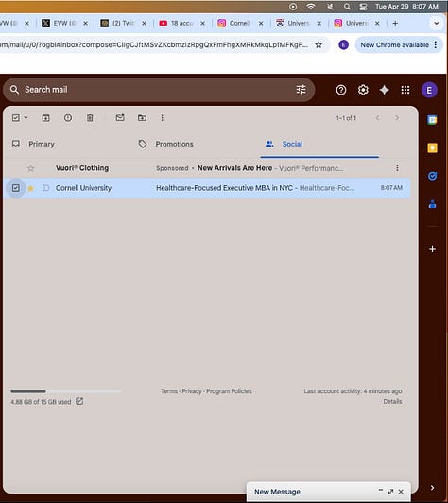Click the storage usage progress bar
This screenshot has height=503, width=448.
tap(66, 391)
